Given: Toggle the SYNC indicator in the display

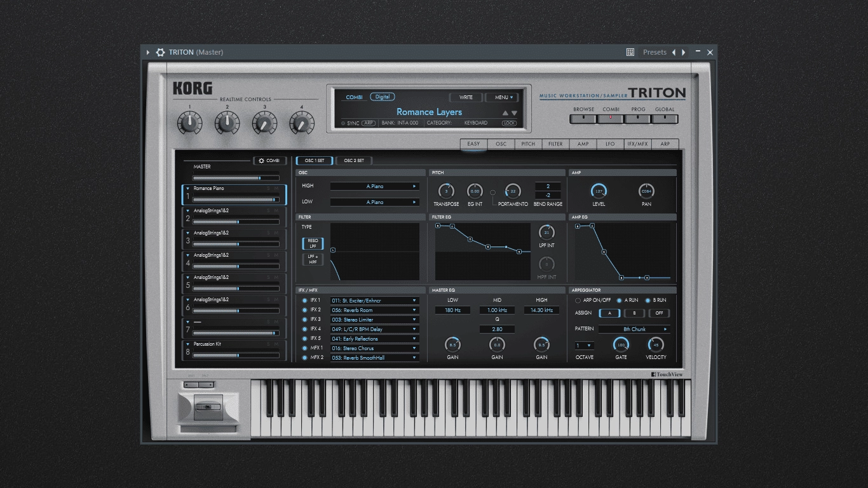Looking at the screenshot, I should tap(344, 123).
